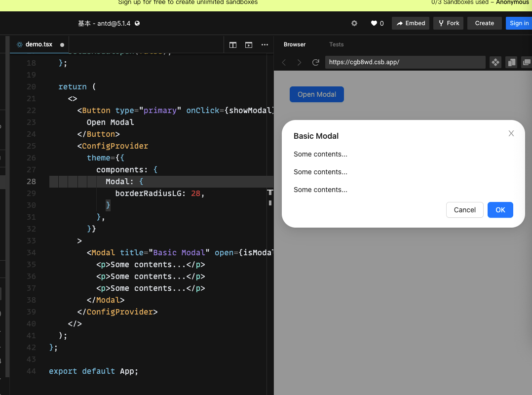Viewport: 532px width, 395px height.
Task: Select the demo.tsx file tab
Action: pos(39,44)
